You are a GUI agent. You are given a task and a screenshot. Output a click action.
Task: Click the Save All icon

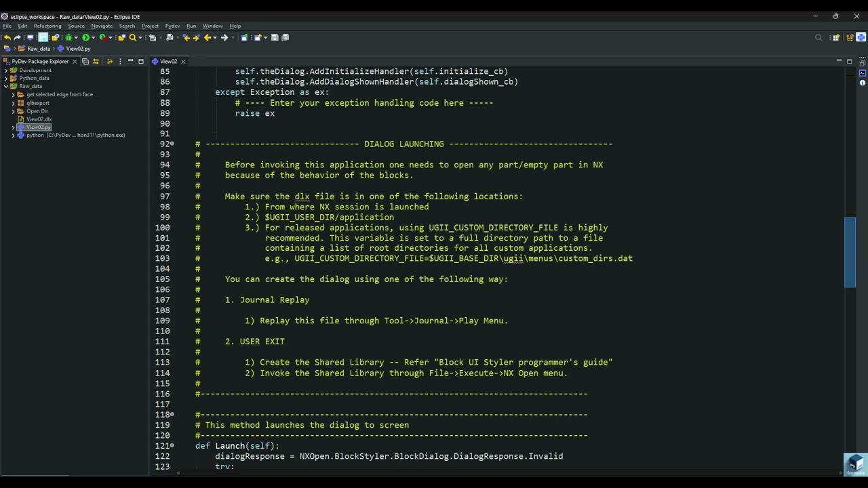point(285,37)
